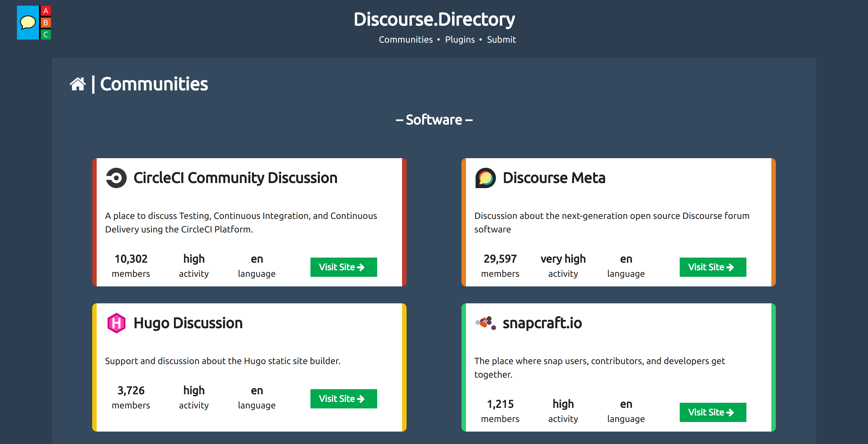Click the Discourse forum software description
The image size is (868, 444).
pyautogui.click(x=612, y=223)
